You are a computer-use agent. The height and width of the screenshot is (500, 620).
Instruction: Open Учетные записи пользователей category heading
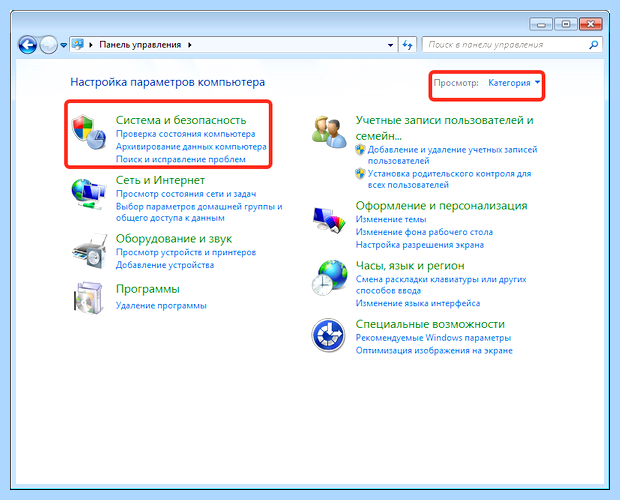pyautogui.click(x=444, y=128)
